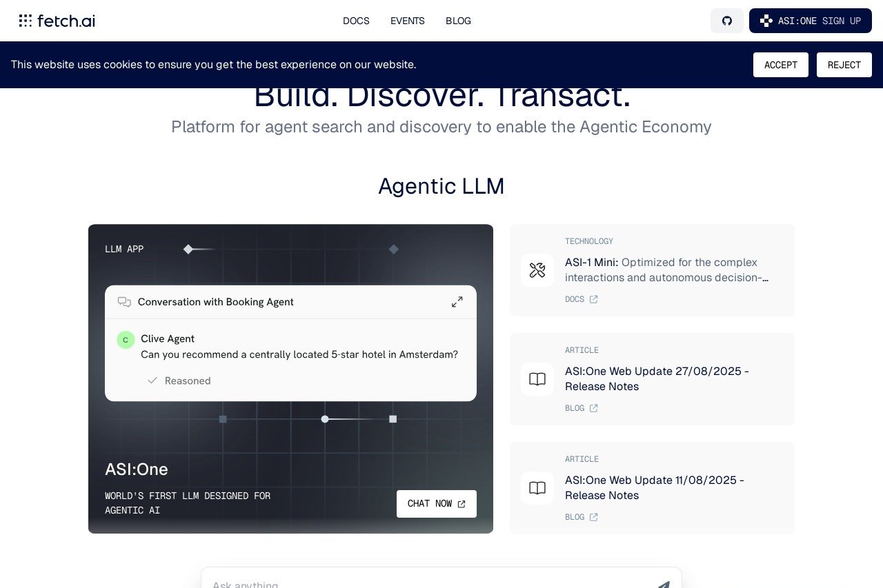Click book icon for 27/08/2025 release notes
Image resolution: width=883 pixels, height=588 pixels.
pyautogui.click(x=537, y=379)
